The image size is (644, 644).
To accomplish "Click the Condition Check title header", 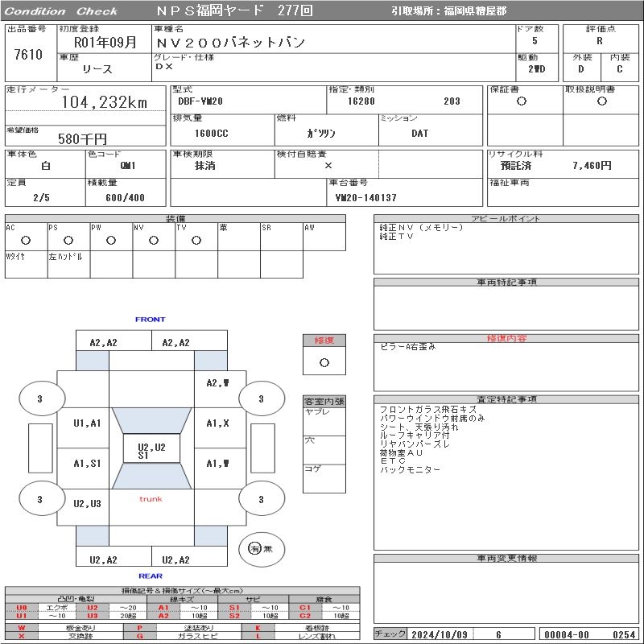I will tap(61, 11).
